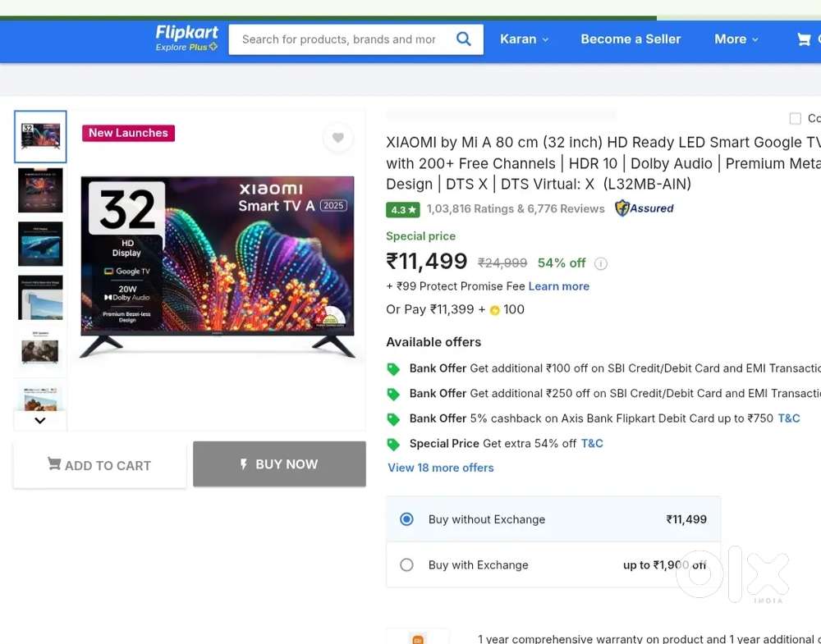Click the search magnifier icon
The height and width of the screenshot is (644, 821).
point(464,39)
